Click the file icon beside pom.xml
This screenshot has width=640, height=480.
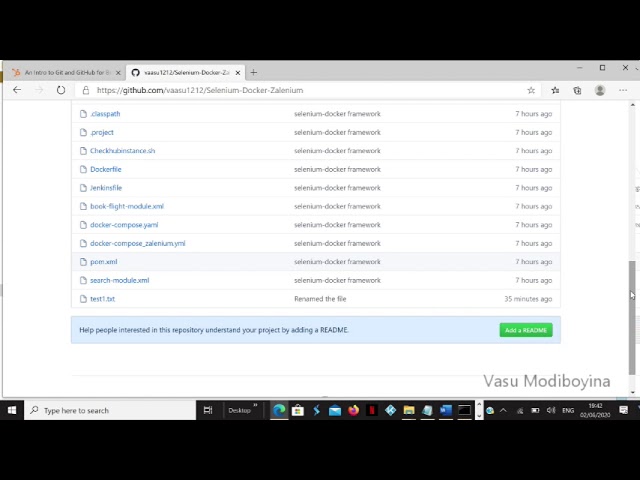(83, 262)
